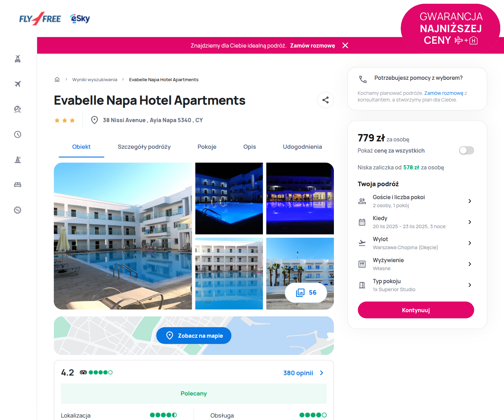Open the 380 opinii reviews link
This screenshot has height=420, width=504.
pyautogui.click(x=303, y=373)
